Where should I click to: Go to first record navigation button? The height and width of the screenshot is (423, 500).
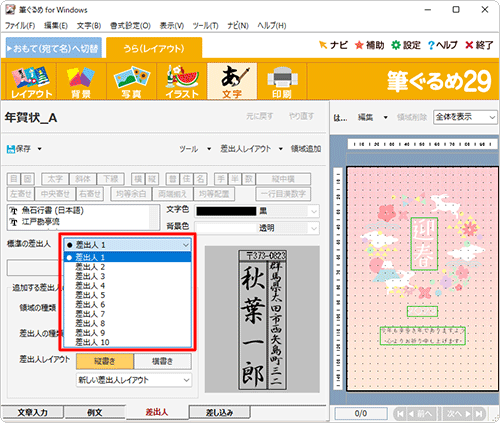(400, 414)
